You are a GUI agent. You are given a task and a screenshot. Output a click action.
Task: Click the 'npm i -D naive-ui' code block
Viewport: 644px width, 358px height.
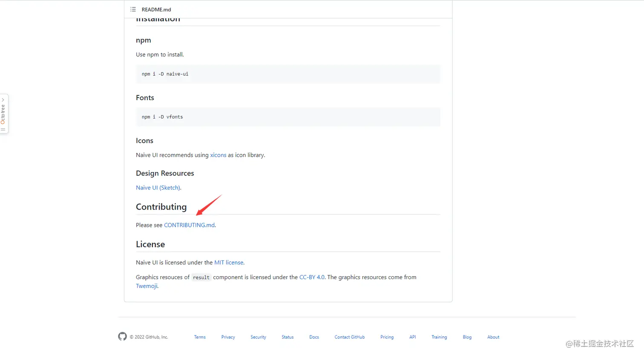[288, 74]
